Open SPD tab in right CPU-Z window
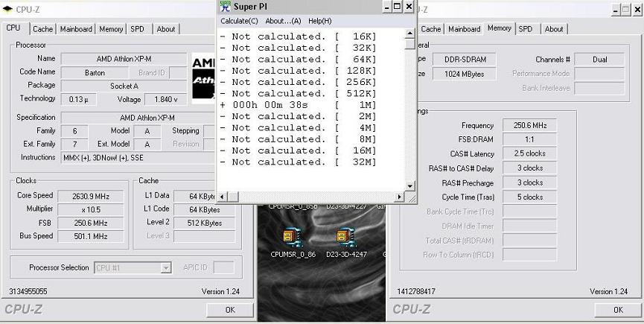644x324 pixels. (x=526, y=29)
